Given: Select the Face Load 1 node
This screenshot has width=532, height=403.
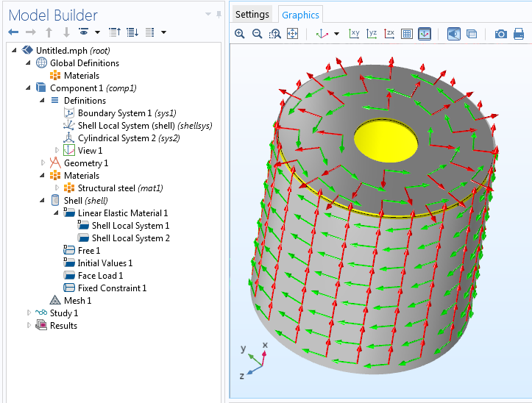Looking at the screenshot, I should click(x=100, y=276).
